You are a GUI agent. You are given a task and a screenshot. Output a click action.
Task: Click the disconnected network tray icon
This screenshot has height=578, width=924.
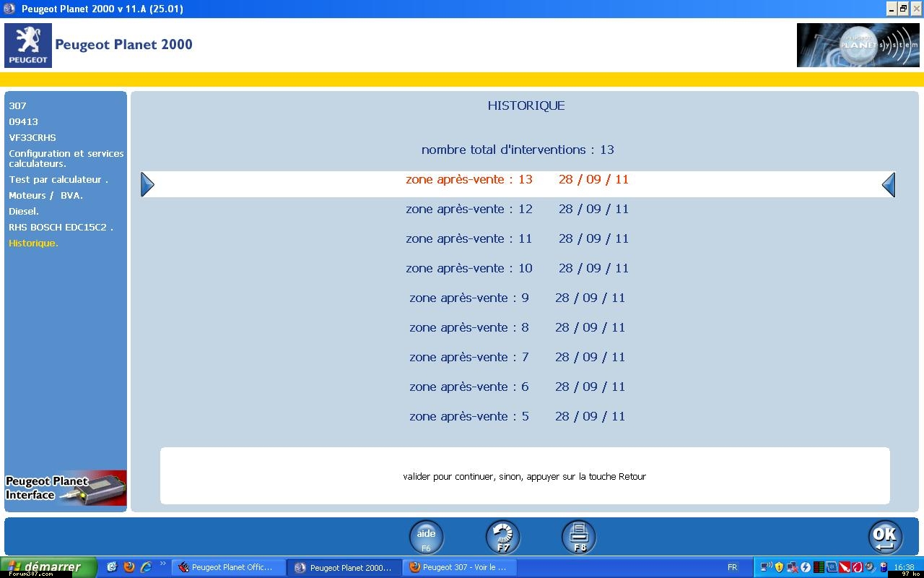tap(793, 567)
